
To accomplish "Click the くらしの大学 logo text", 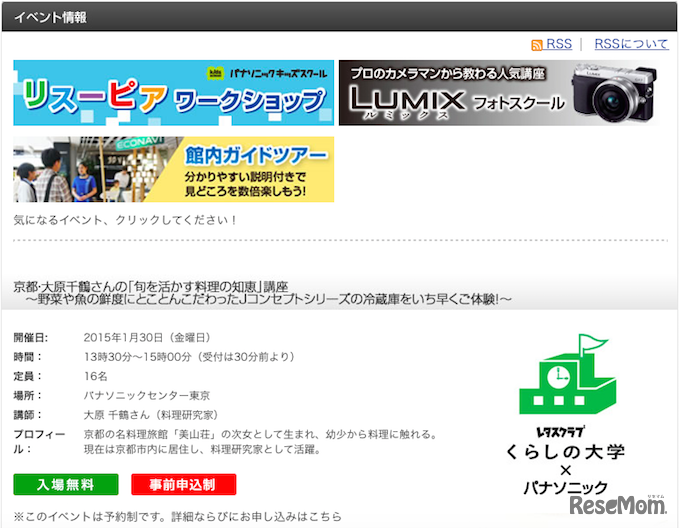I will [566, 452].
